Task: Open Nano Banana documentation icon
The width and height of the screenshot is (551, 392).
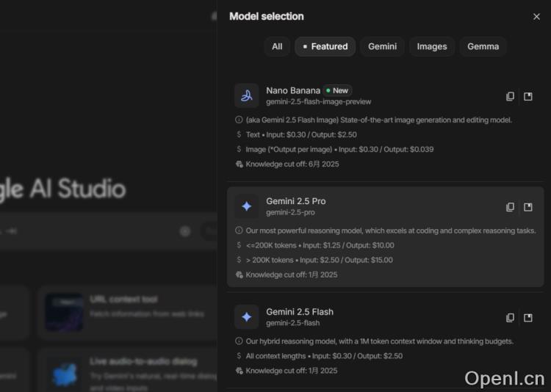Action: 527,96
